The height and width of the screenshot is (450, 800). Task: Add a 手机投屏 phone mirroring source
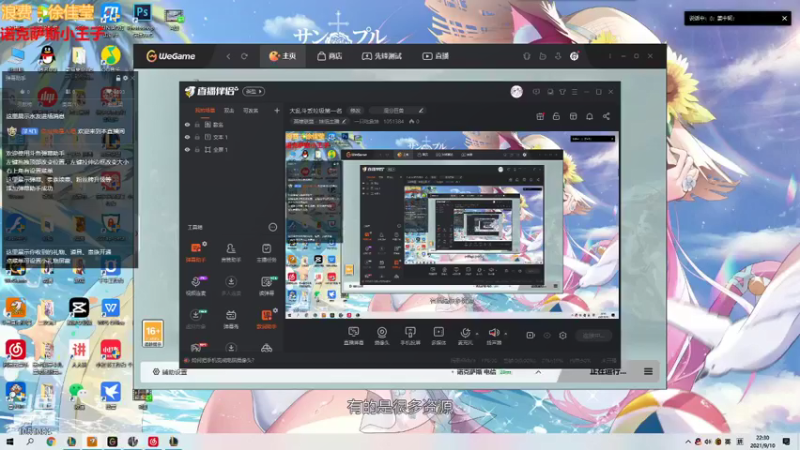coord(410,336)
